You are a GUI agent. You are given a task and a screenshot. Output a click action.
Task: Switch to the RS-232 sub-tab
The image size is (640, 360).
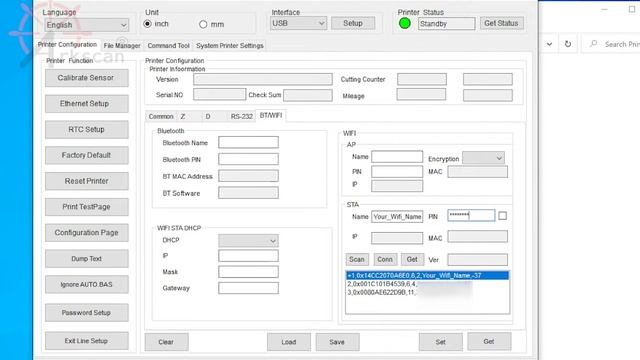pos(242,117)
